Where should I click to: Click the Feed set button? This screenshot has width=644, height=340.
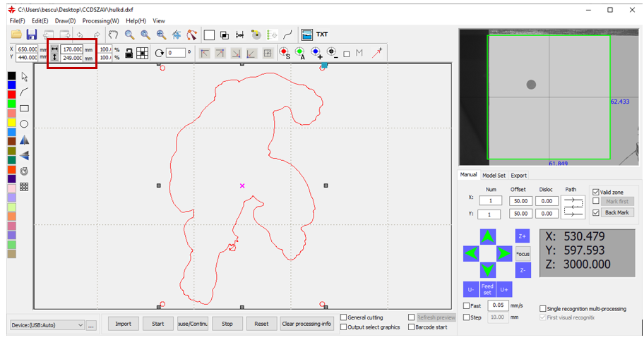(487, 289)
